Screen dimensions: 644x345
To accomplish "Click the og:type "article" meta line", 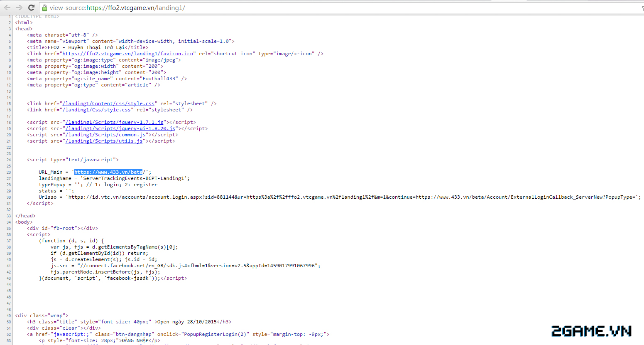I will pyautogui.click(x=93, y=85).
